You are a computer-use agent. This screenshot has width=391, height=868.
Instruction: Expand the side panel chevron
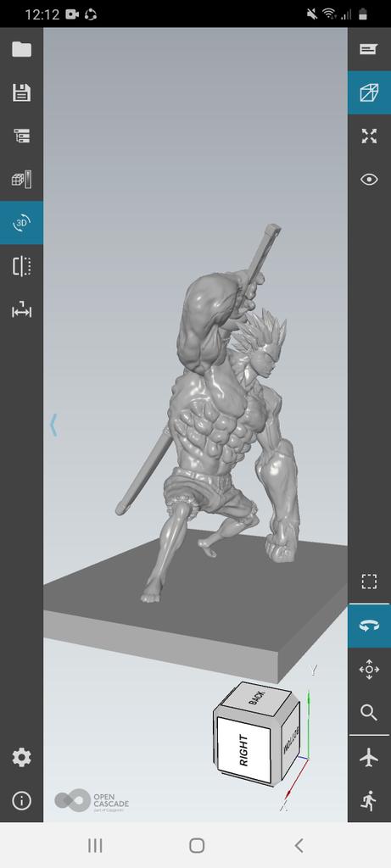tap(53, 426)
